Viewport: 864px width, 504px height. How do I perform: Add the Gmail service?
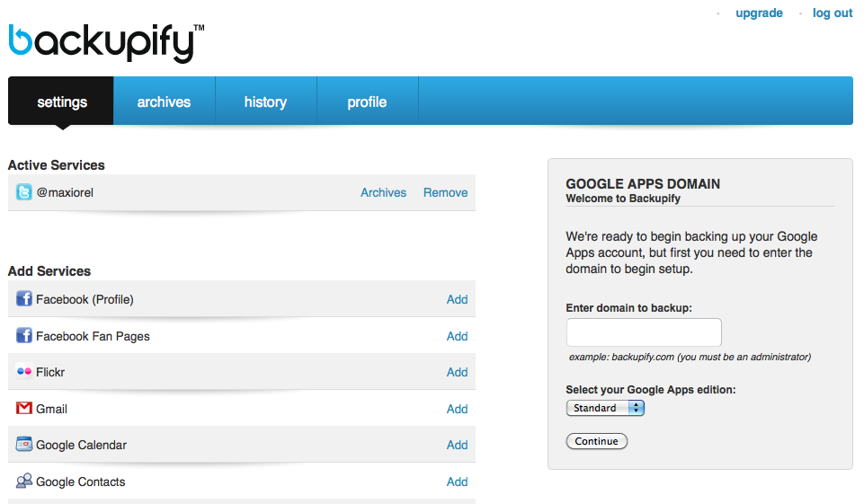pos(457,409)
